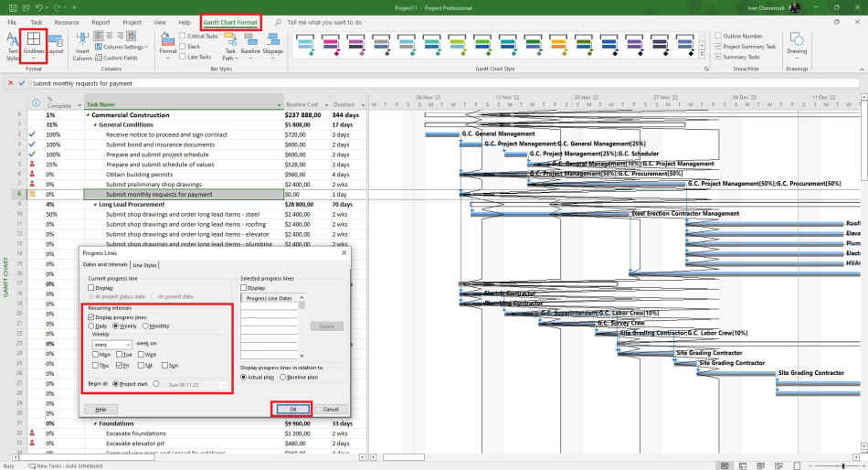Click the Tell me search magnifier icon
The height and width of the screenshot is (470, 868).
279,22
